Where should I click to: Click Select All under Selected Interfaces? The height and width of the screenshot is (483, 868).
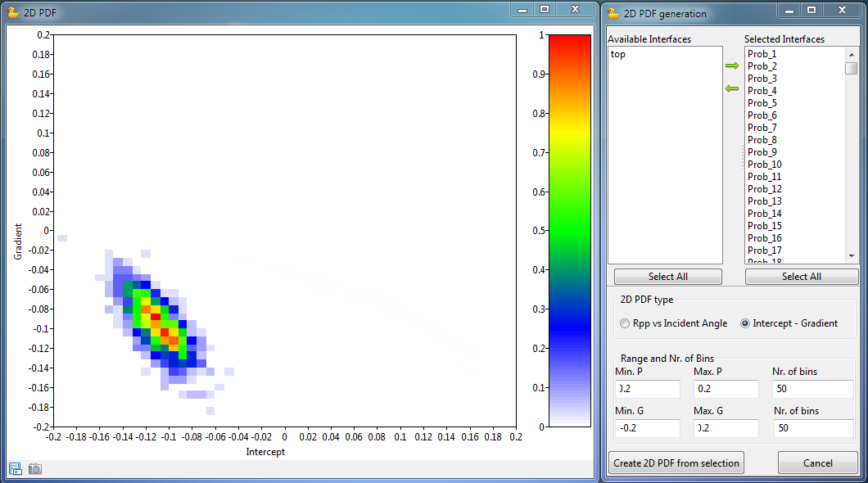click(802, 277)
